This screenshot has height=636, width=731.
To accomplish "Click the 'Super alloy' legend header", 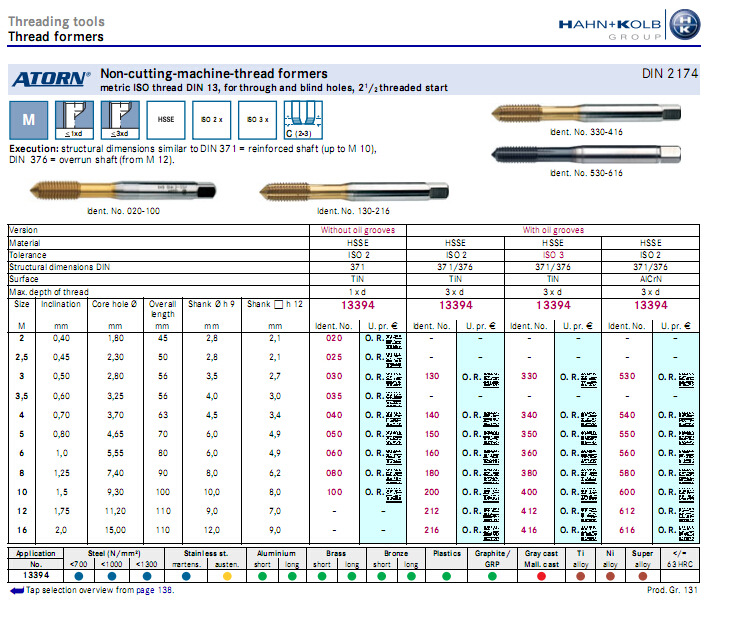I will tap(642, 559).
